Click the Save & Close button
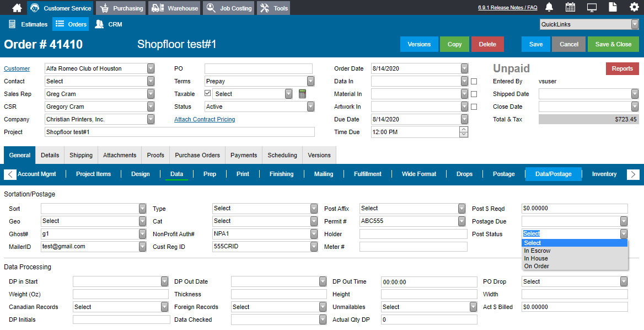The width and height of the screenshot is (644, 330). tap(613, 44)
